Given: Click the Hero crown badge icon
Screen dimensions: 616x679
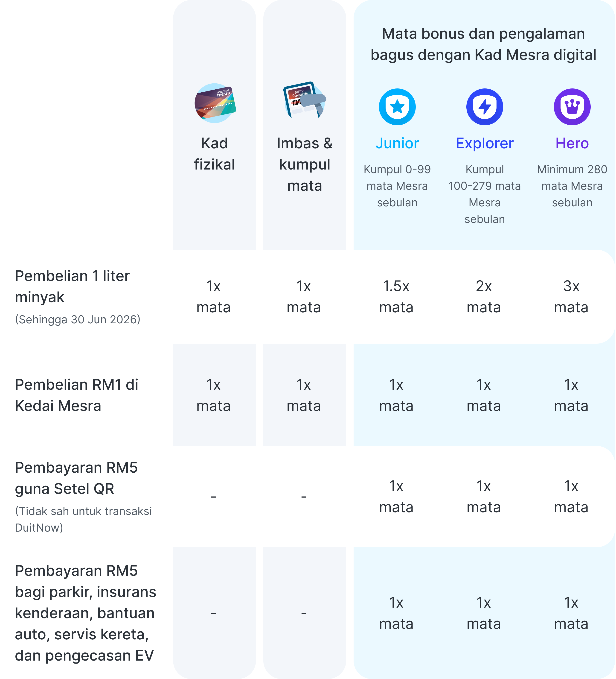Looking at the screenshot, I should coord(572,107).
